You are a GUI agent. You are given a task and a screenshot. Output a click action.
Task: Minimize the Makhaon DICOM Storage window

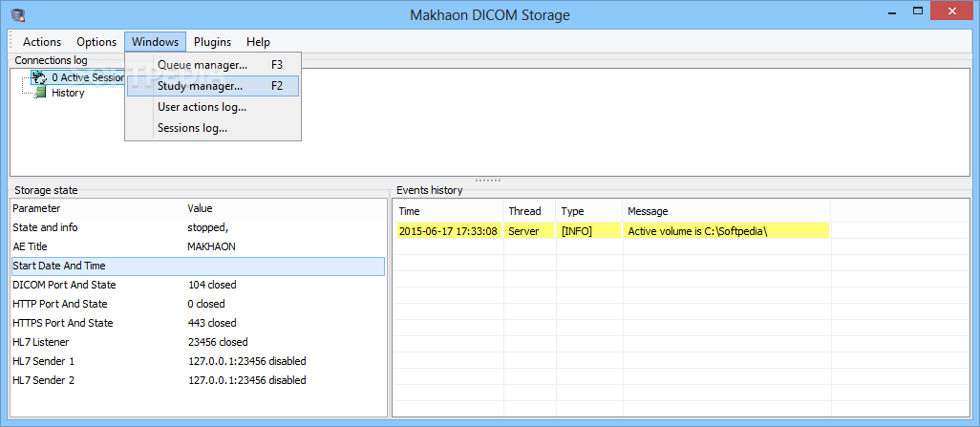[890, 11]
